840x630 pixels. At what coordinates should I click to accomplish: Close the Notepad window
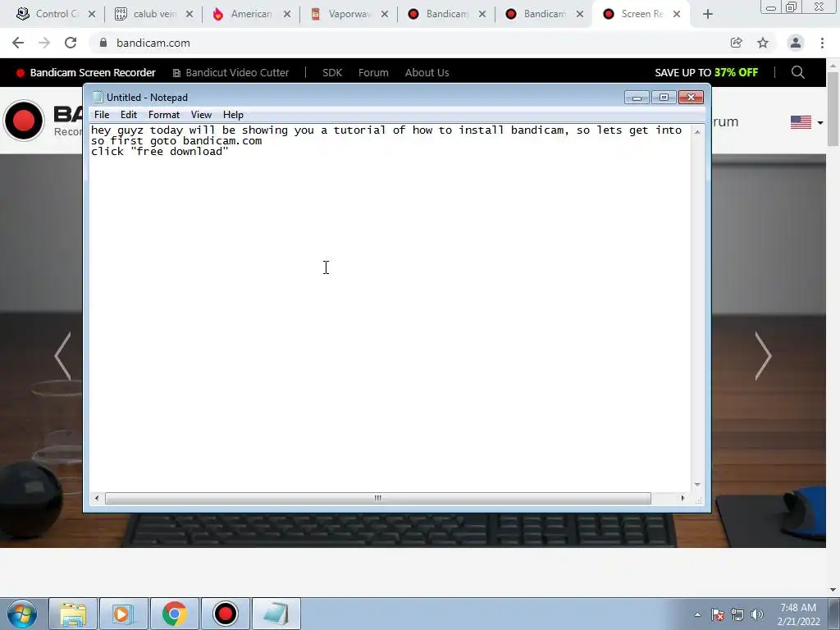[x=691, y=97]
